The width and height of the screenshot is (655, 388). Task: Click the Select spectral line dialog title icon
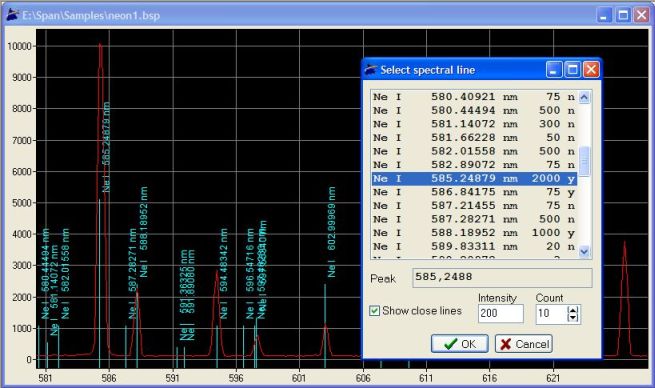(x=371, y=70)
